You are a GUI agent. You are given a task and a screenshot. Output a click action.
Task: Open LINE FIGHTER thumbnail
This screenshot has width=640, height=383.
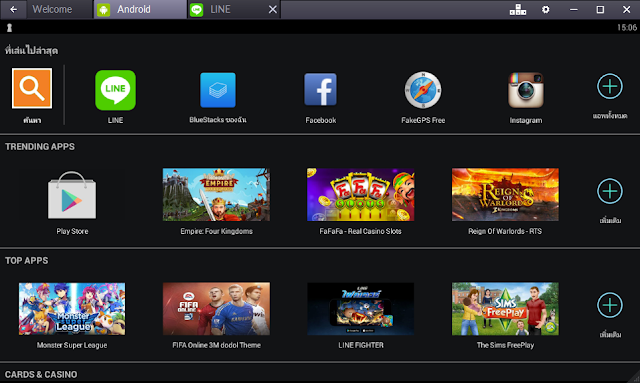(360, 309)
